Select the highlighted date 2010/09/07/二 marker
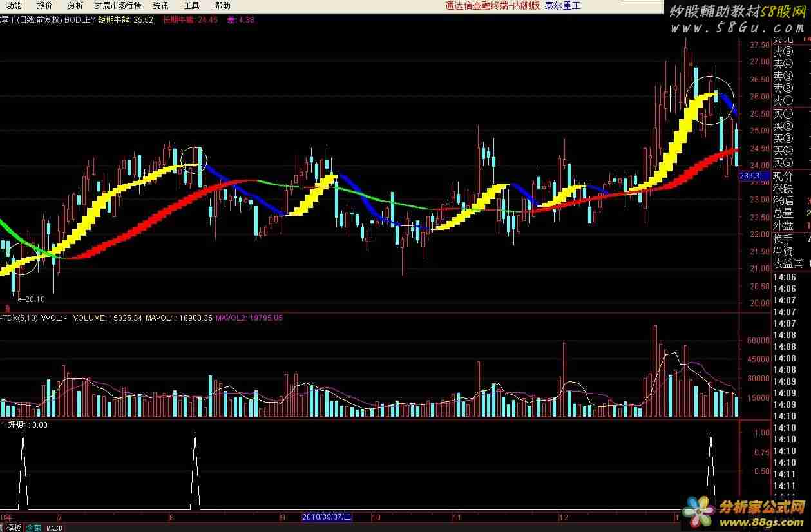The height and width of the screenshot is (532, 811). coord(327,517)
